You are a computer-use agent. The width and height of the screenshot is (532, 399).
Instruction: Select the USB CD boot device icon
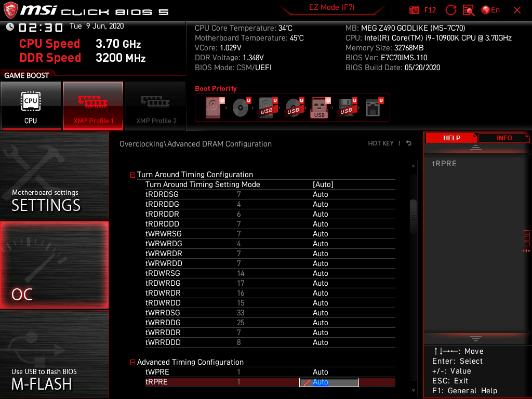click(294, 108)
